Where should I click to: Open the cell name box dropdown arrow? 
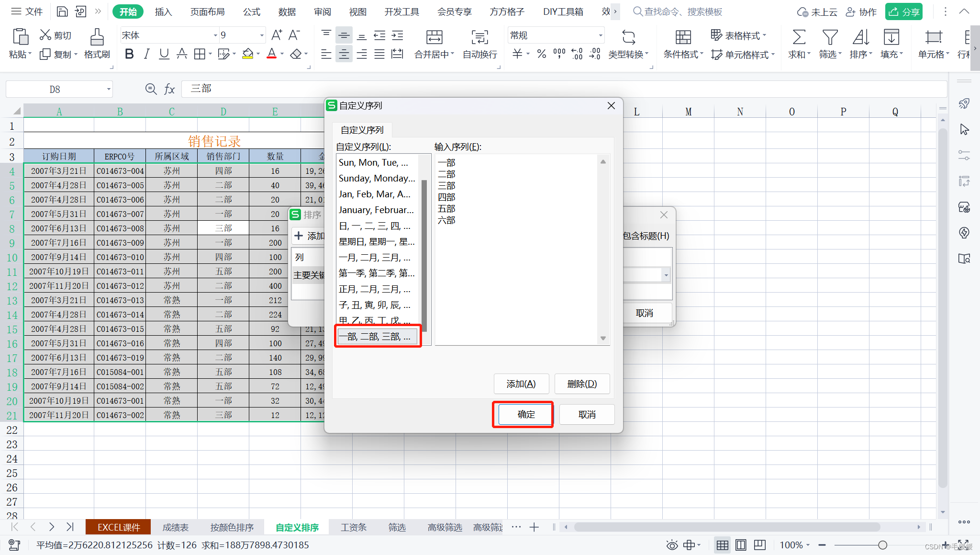point(109,89)
